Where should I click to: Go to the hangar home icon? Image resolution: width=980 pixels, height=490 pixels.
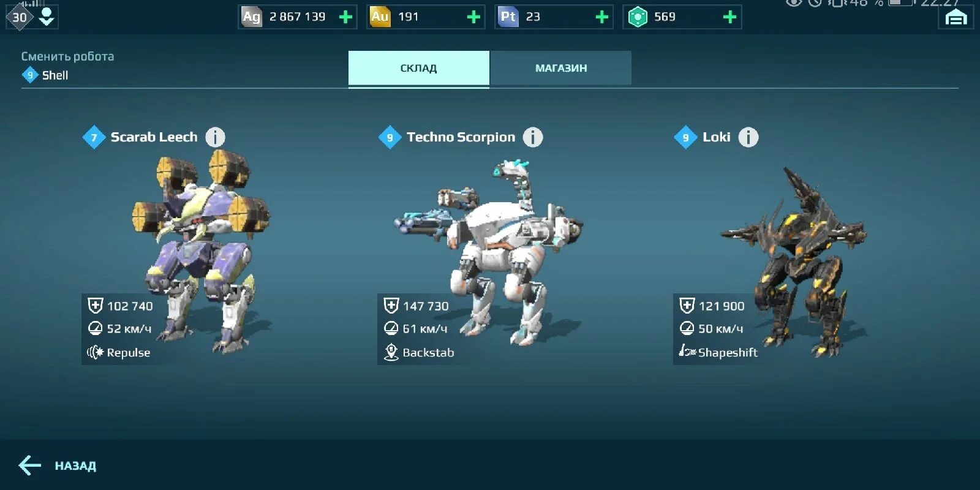(956, 18)
